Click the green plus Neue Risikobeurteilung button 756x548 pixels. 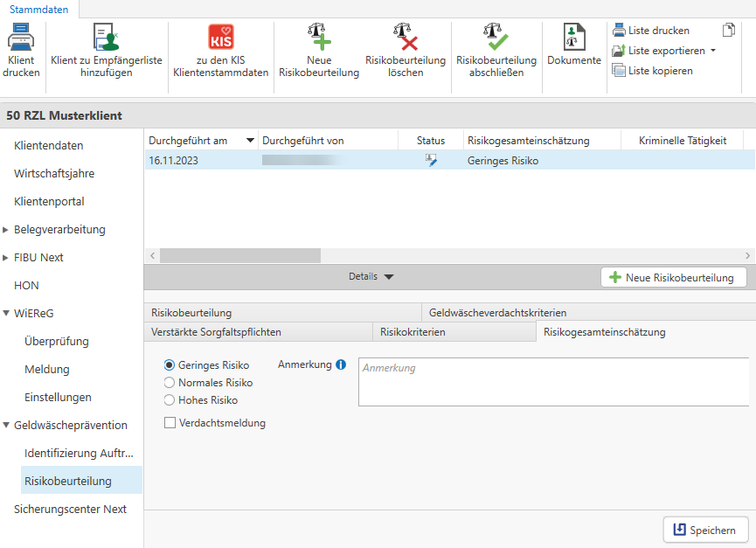[x=673, y=277]
